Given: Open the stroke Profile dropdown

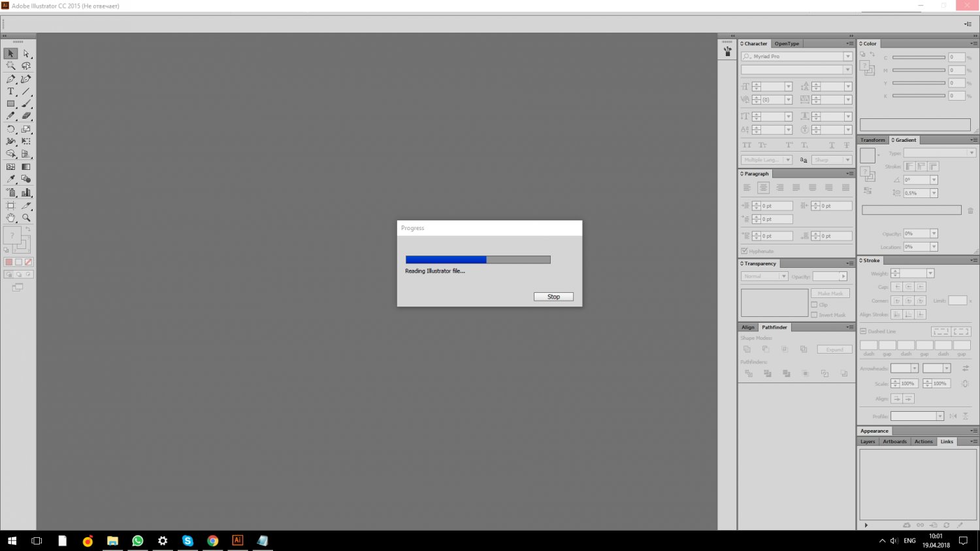Looking at the screenshot, I should (939, 416).
